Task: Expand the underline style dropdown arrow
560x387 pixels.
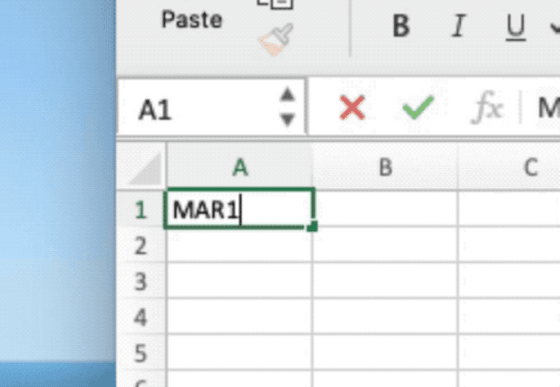Action: (x=555, y=27)
